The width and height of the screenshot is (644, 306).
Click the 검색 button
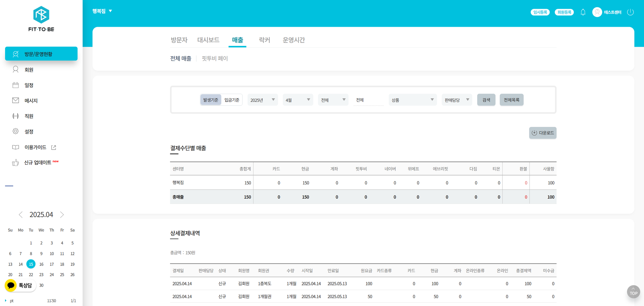click(486, 100)
